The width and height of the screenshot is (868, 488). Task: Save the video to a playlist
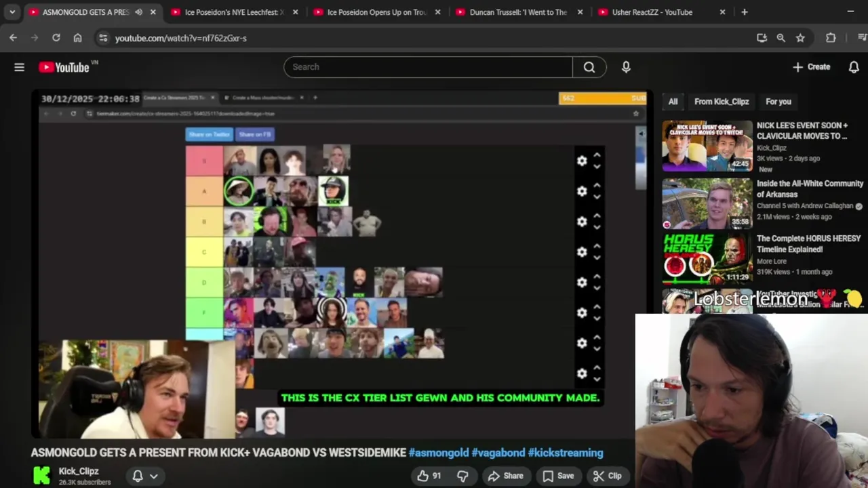[x=558, y=476]
